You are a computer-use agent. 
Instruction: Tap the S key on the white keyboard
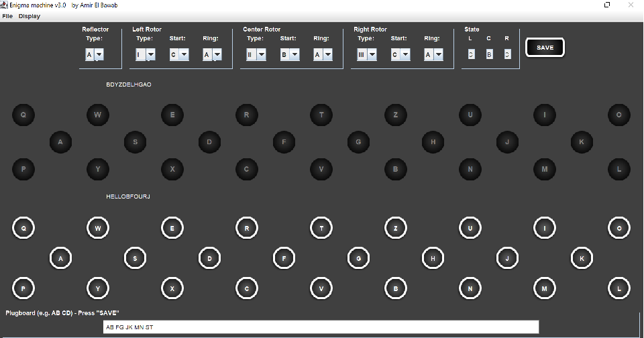(135, 258)
